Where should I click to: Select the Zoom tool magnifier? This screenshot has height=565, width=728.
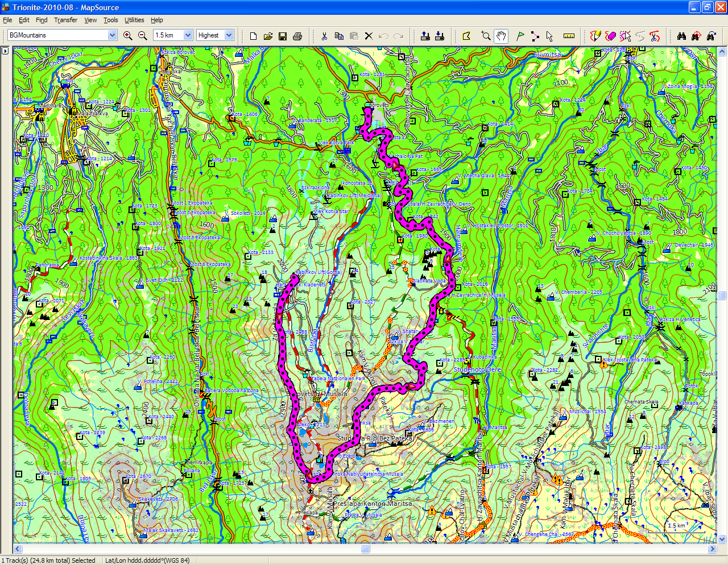coord(486,36)
